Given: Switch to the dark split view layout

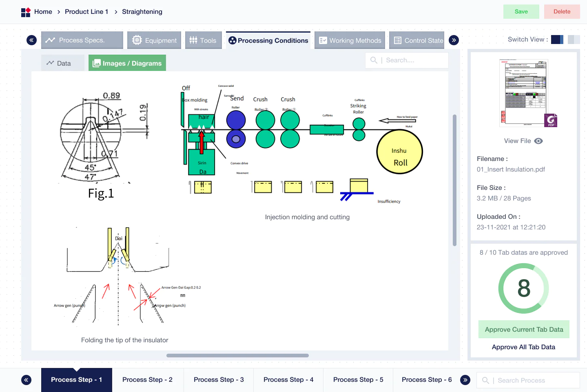Looking at the screenshot, I should pos(557,40).
